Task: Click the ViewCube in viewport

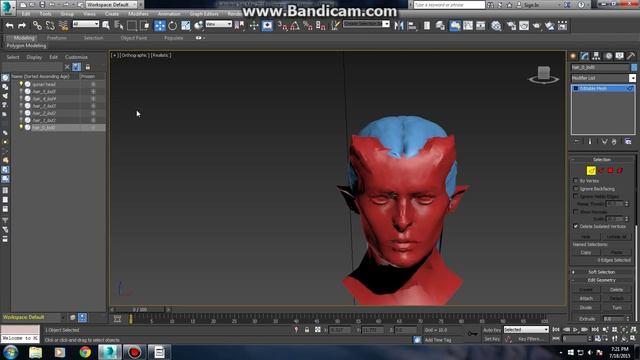Action: 544,74
